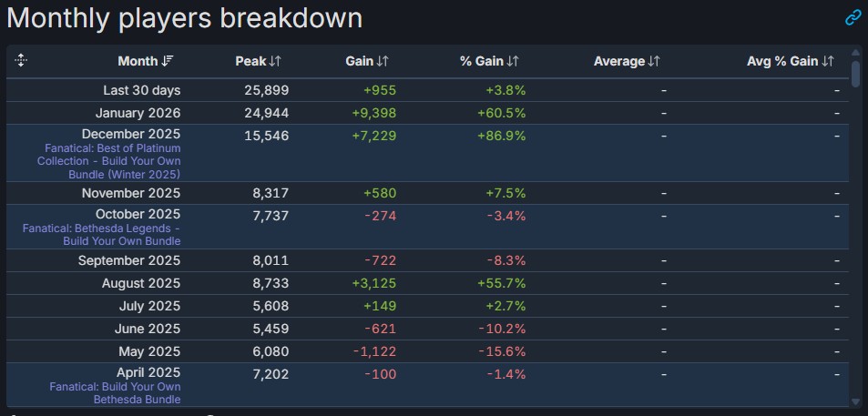Click the Average column sort arrows

coord(653,62)
